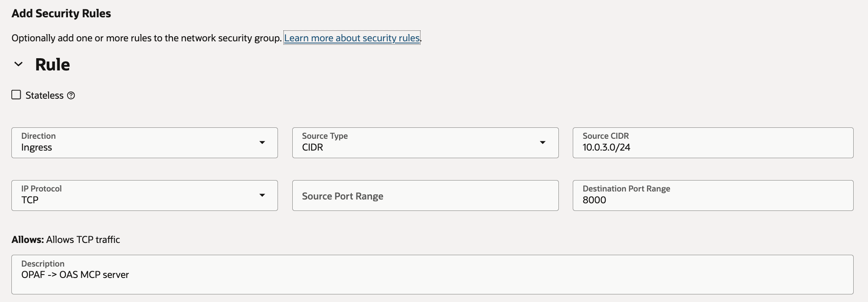This screenshot has height=302, width=868.
Task: Click the 'Allows TCP traffic' summary text
Action: (83, 240)
